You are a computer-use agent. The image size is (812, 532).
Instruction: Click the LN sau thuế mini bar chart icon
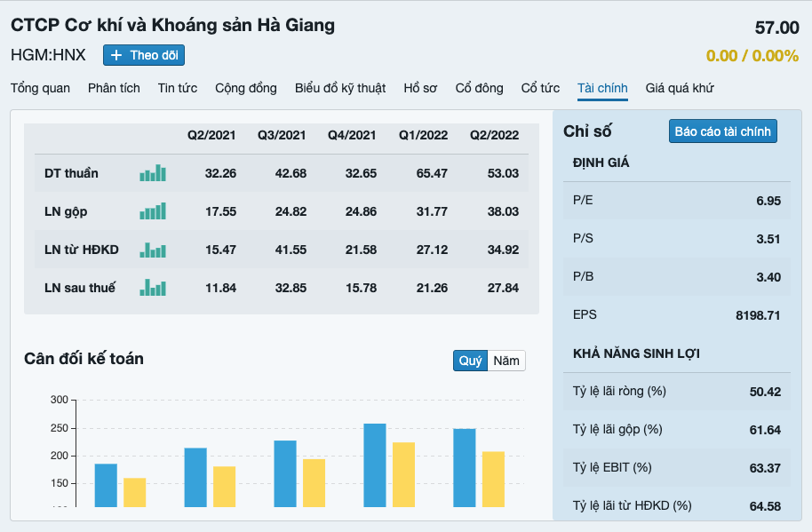coord(153,288)
